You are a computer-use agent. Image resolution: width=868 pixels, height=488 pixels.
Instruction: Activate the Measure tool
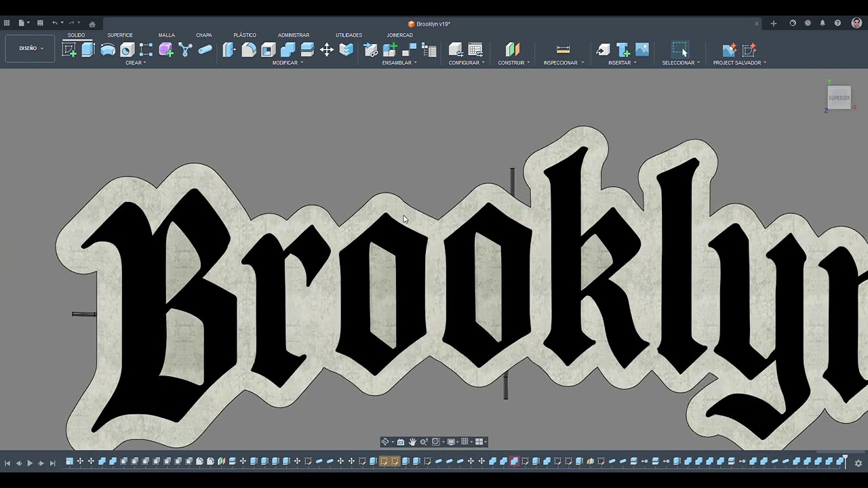(563, 49)
